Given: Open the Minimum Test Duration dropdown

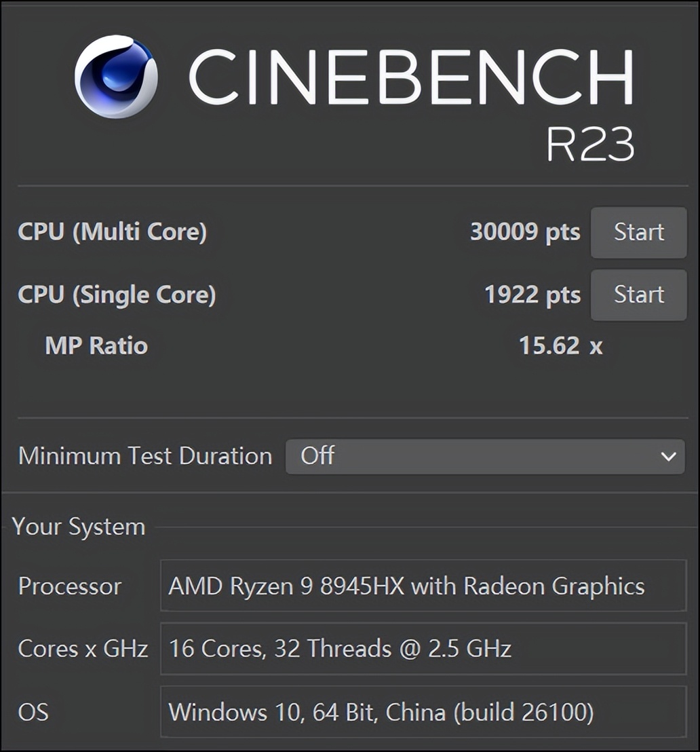Looking at the screenshot, I should click(x=484, y=456).
